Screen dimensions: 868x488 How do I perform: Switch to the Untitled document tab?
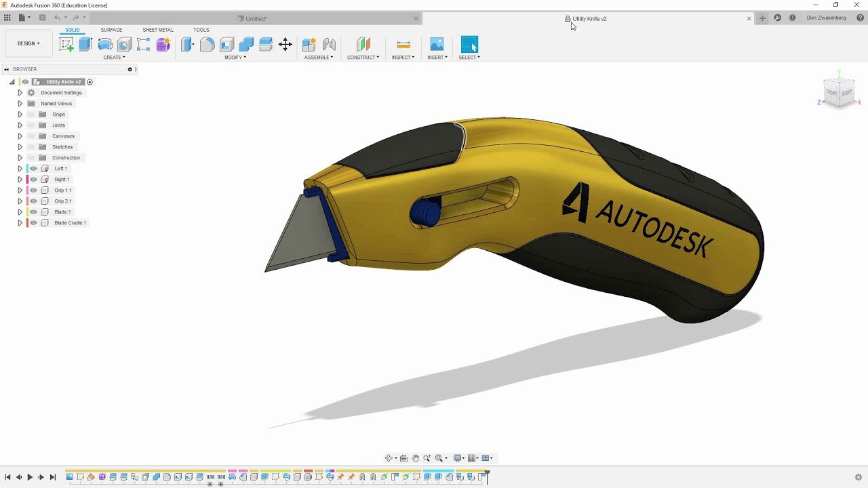point(256,19)
